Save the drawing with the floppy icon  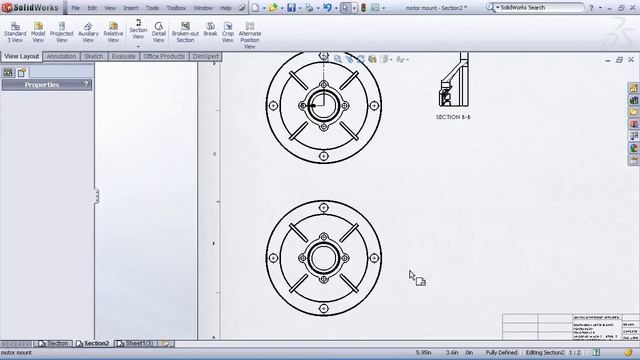click(291, 7)
